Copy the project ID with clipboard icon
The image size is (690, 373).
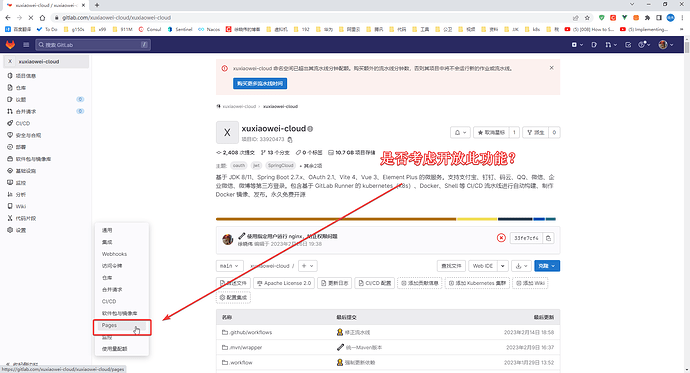click(x=290, y=139)
